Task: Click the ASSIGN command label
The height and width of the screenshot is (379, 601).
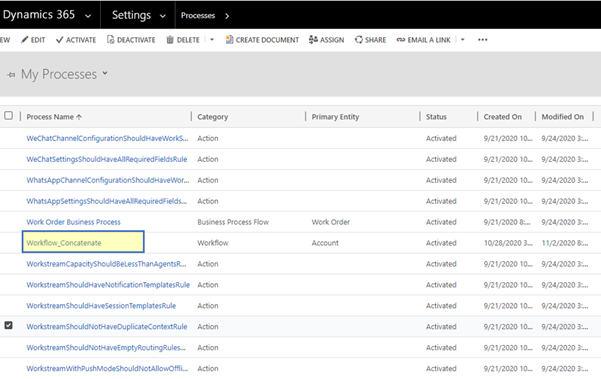Action: coord(332,40)
